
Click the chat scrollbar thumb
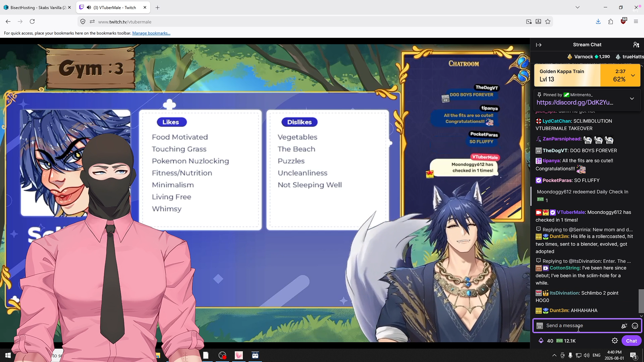tap(641, 301)
